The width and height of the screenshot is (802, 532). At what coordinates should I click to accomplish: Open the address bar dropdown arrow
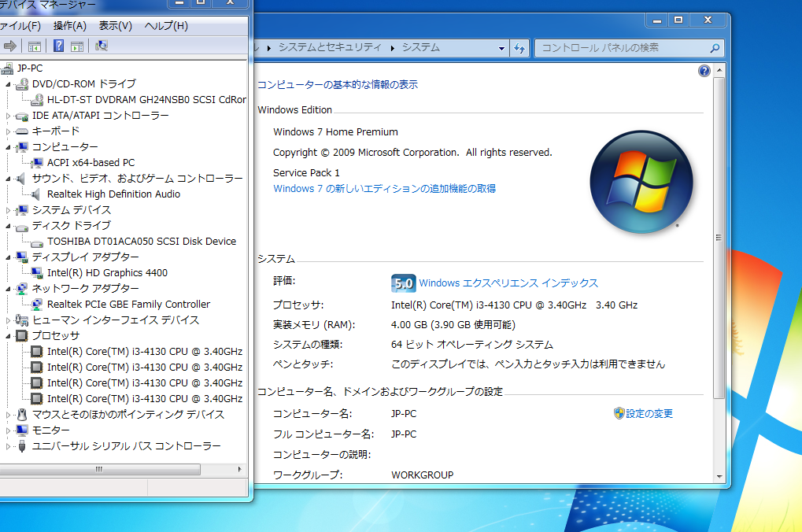[501, 47]
